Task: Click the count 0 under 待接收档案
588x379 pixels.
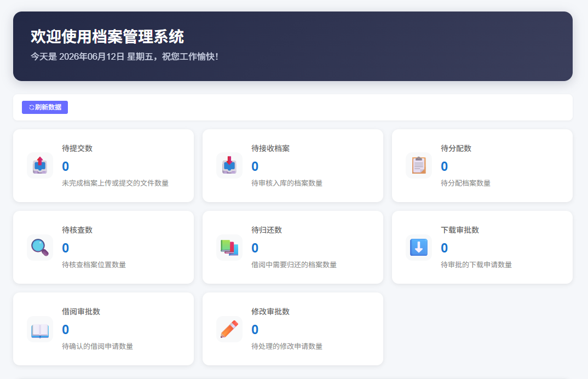Action: 255,166
